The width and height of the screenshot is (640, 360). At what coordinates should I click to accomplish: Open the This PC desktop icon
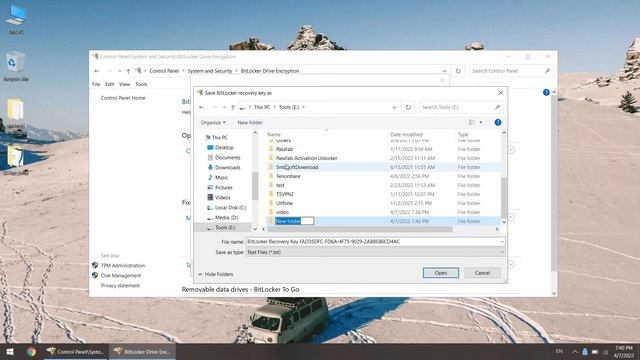coord(16,19)
